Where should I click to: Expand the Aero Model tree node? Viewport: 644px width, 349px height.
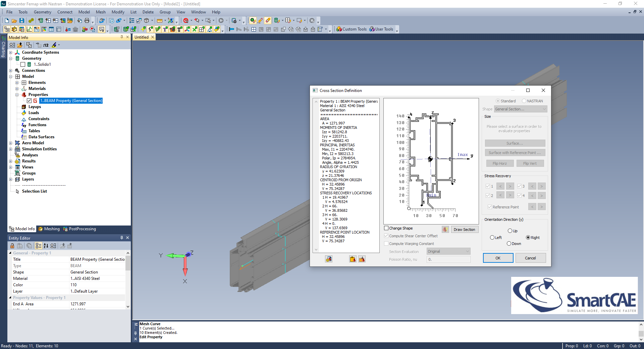click(10, 143)
